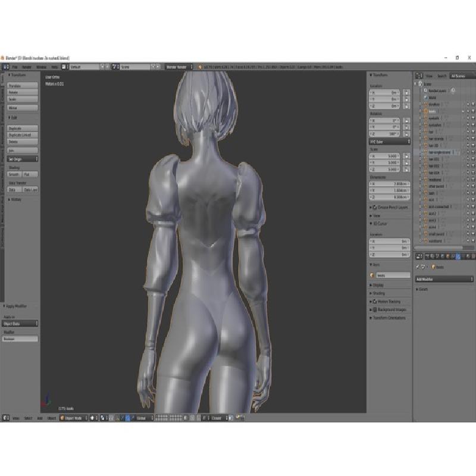This screenshot has height=476, width=476.
Task: Open the Properties editor type icon
Action: pyautogui.click(x=419, y=256)
